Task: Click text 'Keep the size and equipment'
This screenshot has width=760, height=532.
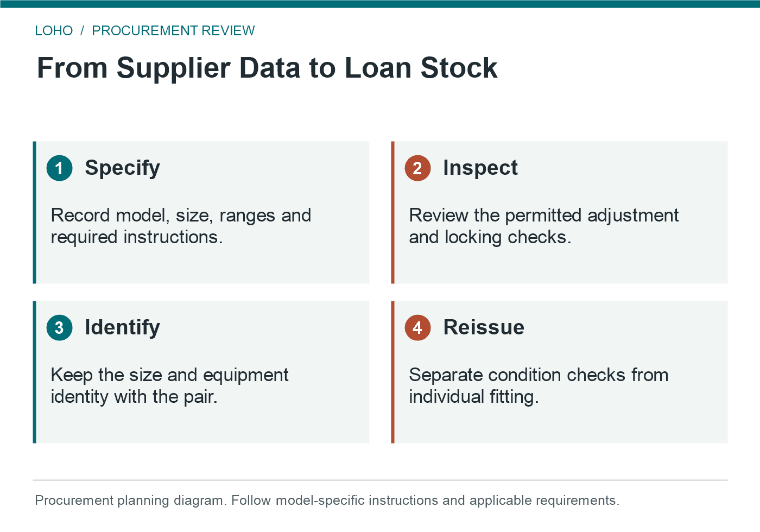Action: [169, 375]
